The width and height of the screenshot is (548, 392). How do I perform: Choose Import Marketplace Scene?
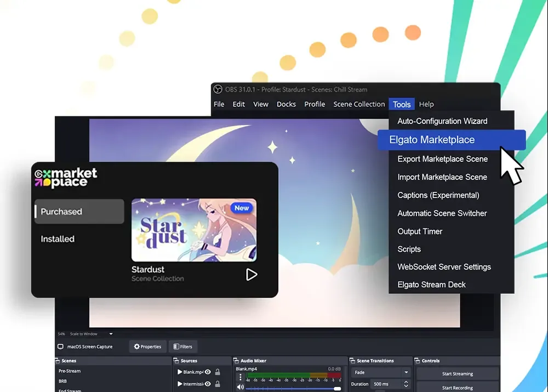click(442, 177)
